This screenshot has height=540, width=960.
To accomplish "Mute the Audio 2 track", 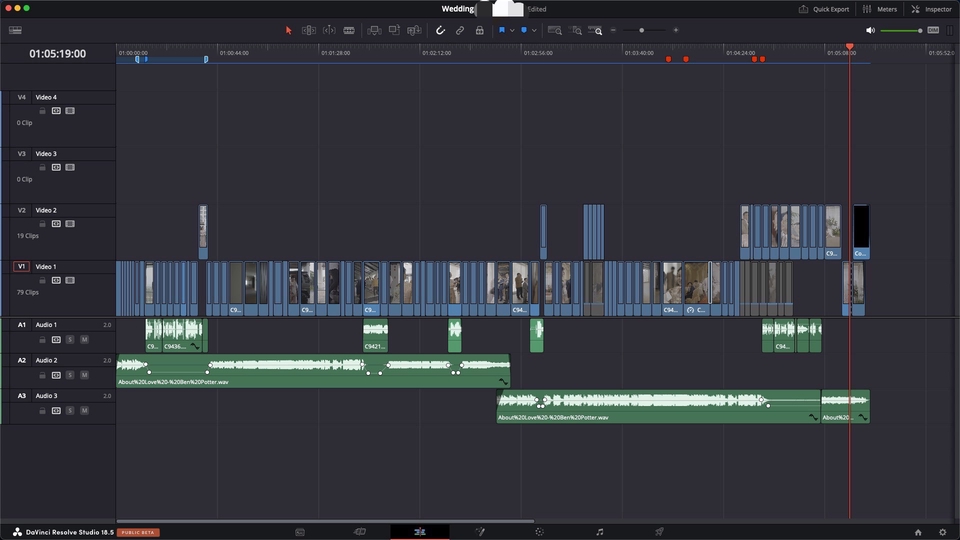I will click(84, 375).
